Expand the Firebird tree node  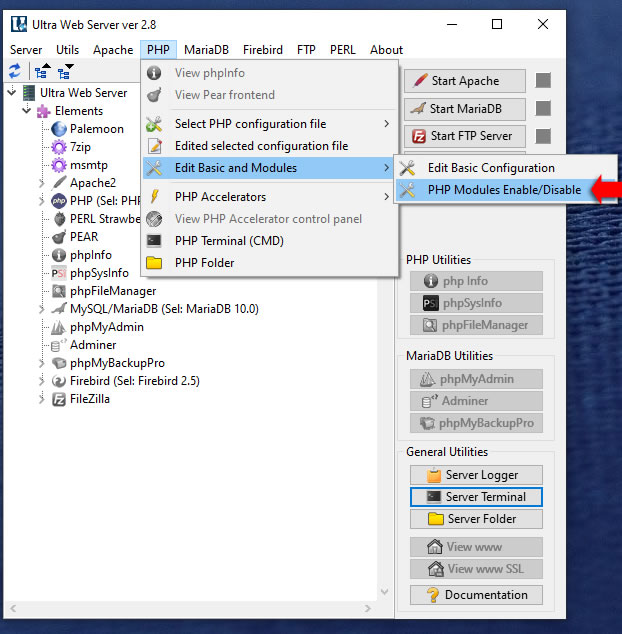[x=41, y=381]
